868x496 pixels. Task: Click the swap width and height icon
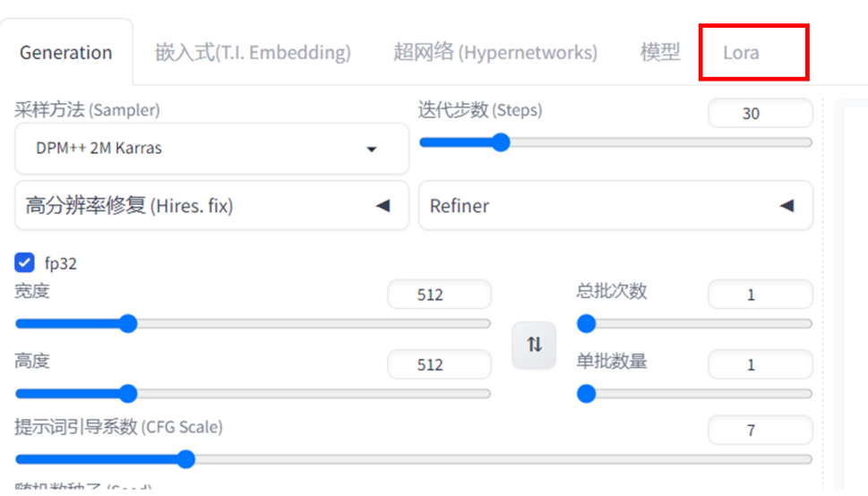pos(534,345)
